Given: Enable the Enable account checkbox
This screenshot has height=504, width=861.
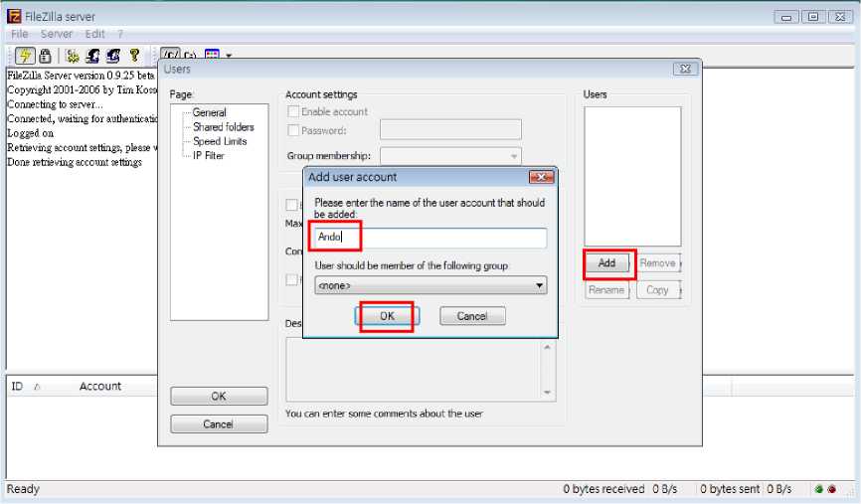Looking at the screenshot, I should [293, 112].
